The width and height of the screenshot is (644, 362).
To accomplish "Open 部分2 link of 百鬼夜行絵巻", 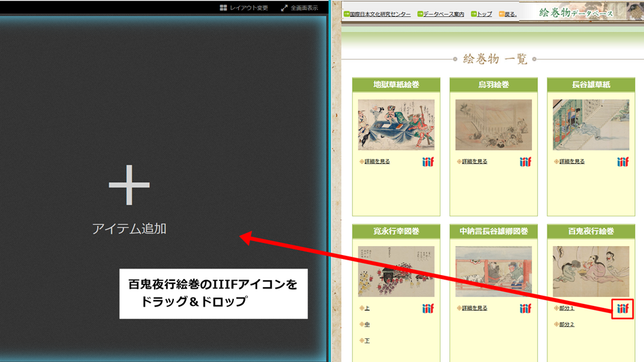I will pyautogui.click(x=566, y=324).
